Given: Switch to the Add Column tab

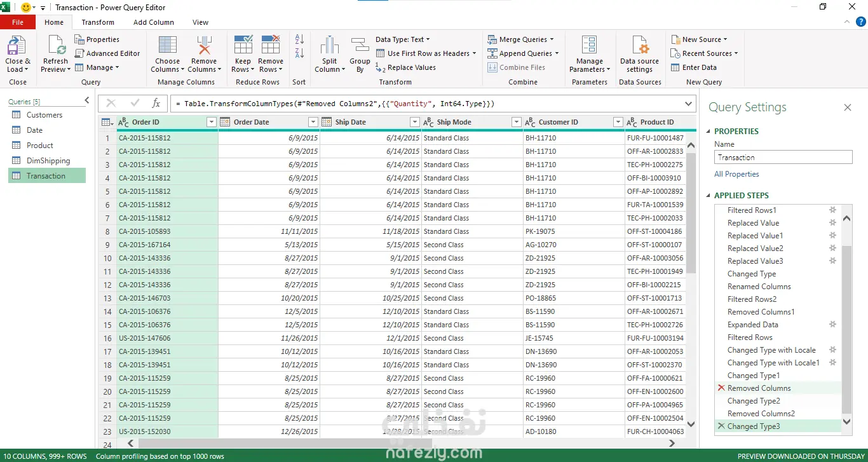Looking at the screenshot, I should pyautogui.click(x=153, y=22).
